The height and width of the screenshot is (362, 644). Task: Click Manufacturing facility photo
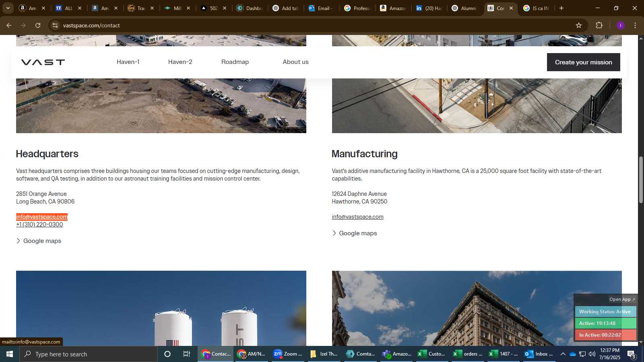(477, 105)
